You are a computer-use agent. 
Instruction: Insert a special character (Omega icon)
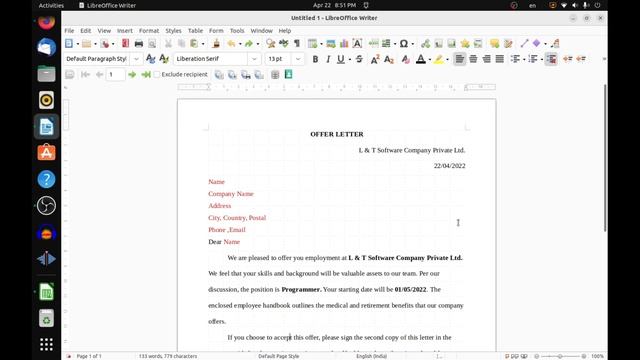pyautogui.click(x=404, y=43)
